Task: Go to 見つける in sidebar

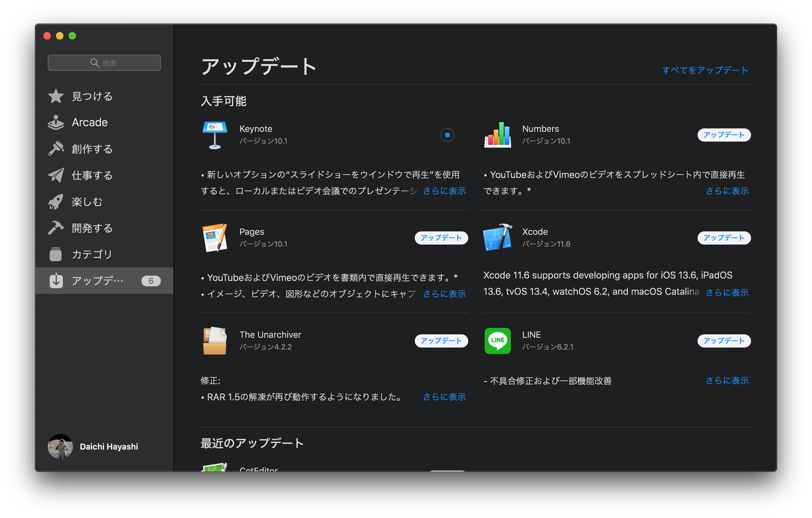Action: click(x=104, y=96)
